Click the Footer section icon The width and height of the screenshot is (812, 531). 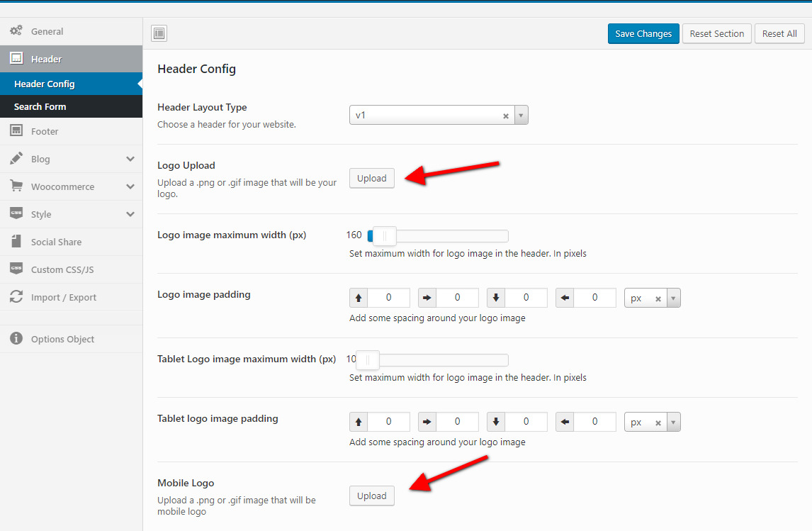point(16,131)
